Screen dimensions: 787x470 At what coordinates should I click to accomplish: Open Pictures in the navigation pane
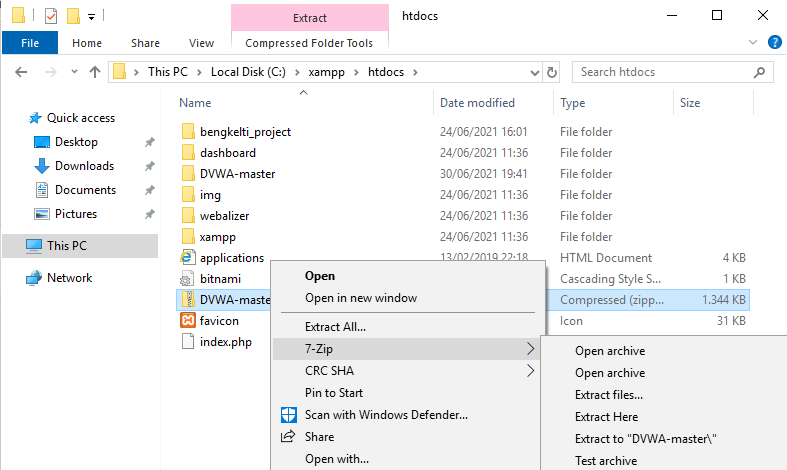point(76,214)
